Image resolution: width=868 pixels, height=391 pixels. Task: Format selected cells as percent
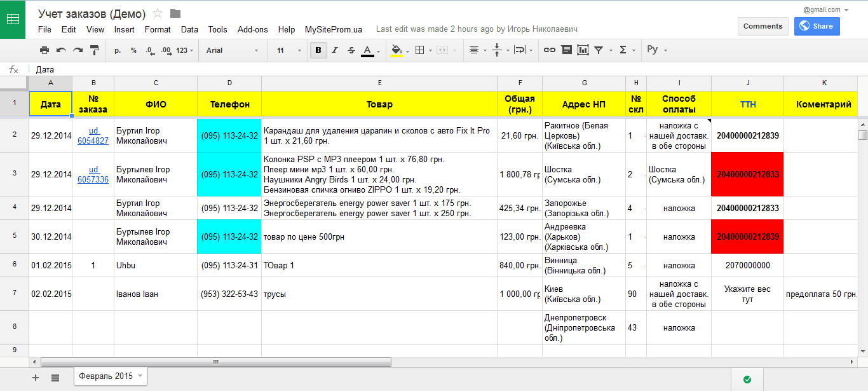point(133,50)
